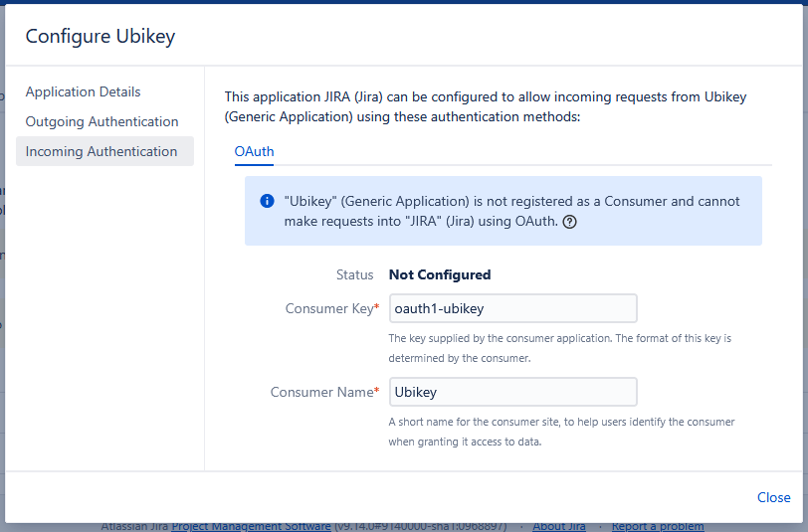Click the 'This application JIRA' introduction text

pos(486,106)
